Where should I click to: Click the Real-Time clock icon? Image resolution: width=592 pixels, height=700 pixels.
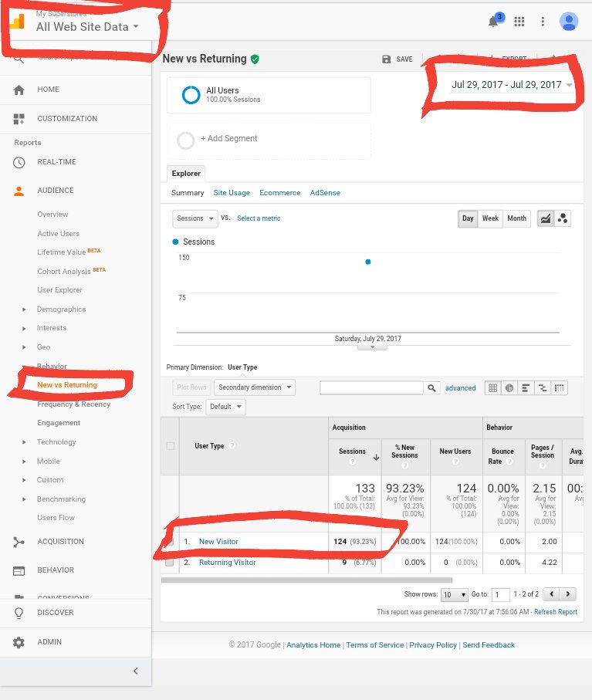[x=19, y=163]
